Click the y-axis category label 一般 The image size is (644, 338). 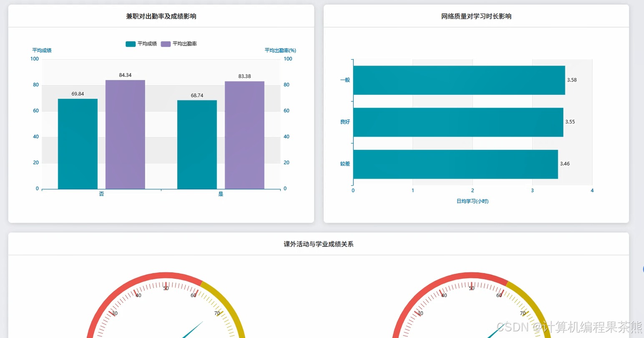coord(345,80)
